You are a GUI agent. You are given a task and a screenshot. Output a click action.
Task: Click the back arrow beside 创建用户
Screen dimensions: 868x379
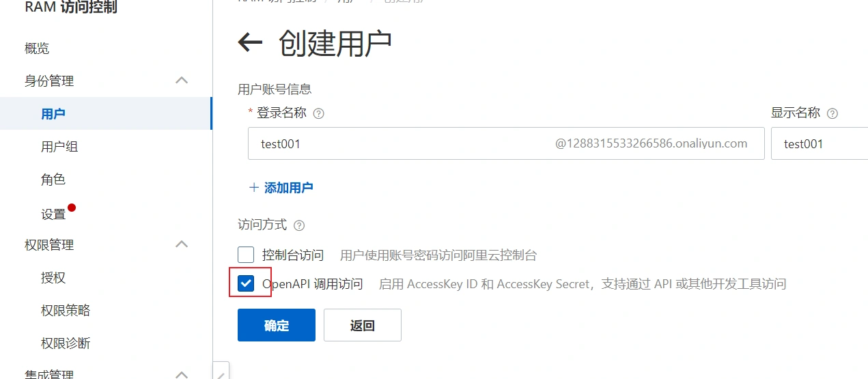[x=250, y=43]
